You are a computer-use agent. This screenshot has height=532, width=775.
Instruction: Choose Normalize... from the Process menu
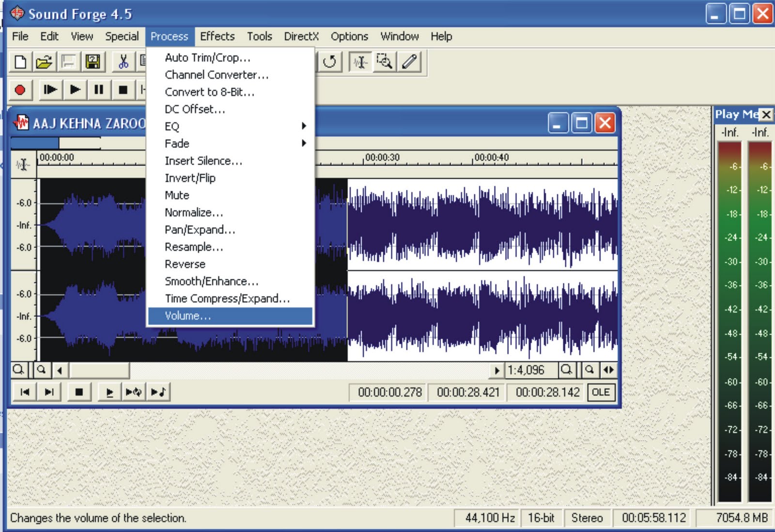pos(231,213)
